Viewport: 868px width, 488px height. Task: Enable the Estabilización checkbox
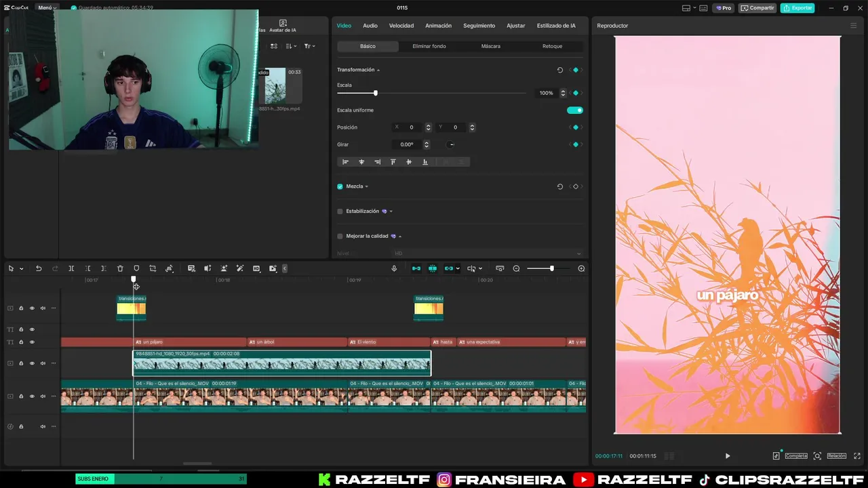tap(340, 211)
